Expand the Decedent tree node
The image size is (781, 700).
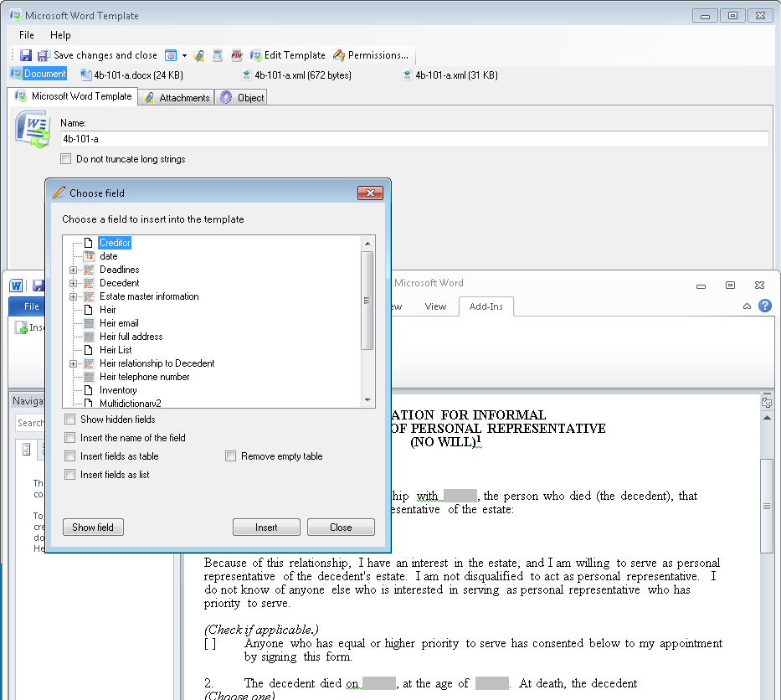tap(73, 284)
